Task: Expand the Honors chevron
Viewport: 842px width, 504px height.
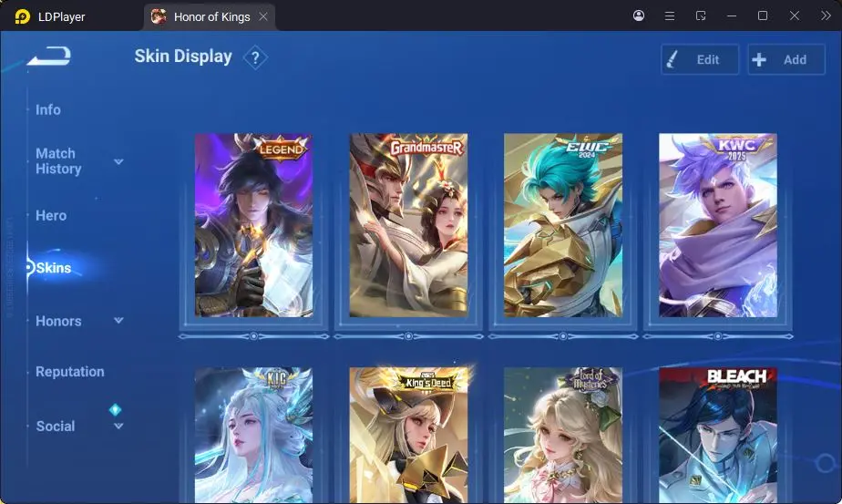Action: coord(118,320)
